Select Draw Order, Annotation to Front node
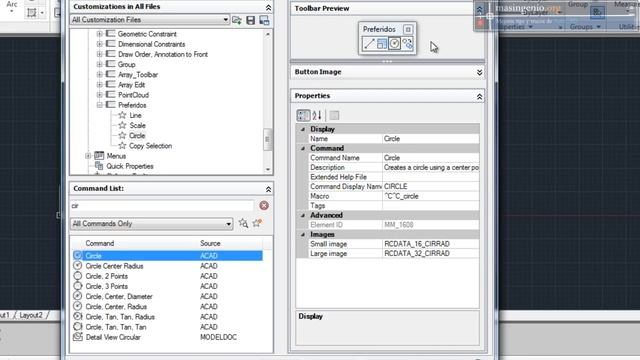Image resolution: width=640 pixels, height=360 pixels. (163, 54)
